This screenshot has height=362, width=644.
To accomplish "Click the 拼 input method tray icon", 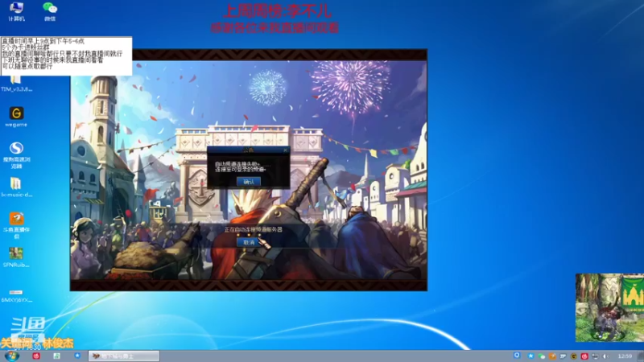I will pos(563,356).
